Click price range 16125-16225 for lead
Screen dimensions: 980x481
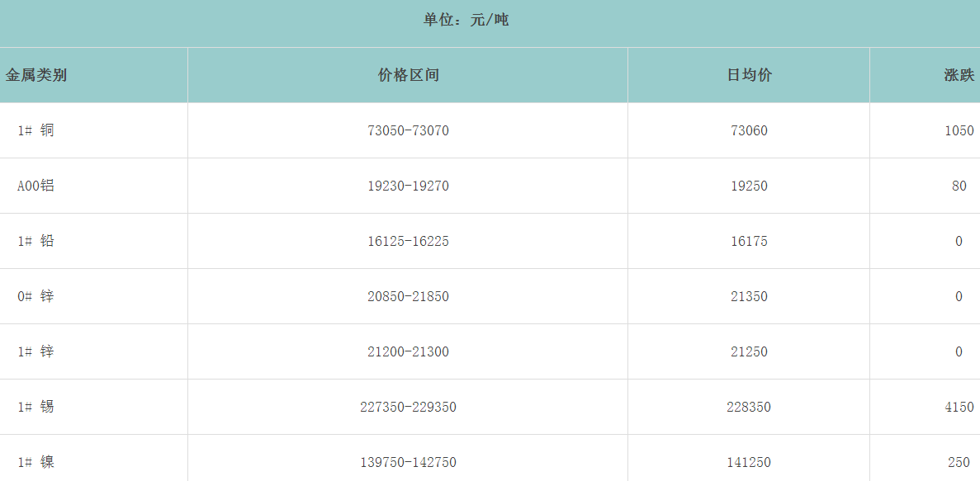pos(408,241)
